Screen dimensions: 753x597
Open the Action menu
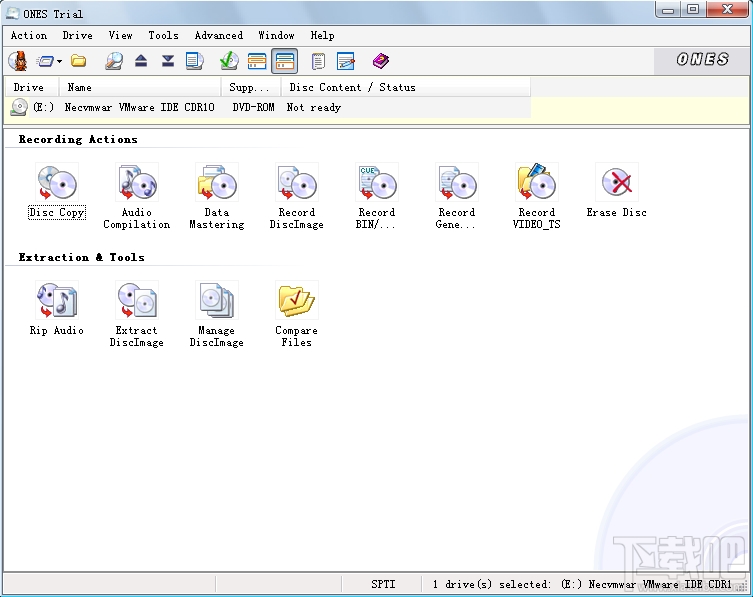coord(29,36)
